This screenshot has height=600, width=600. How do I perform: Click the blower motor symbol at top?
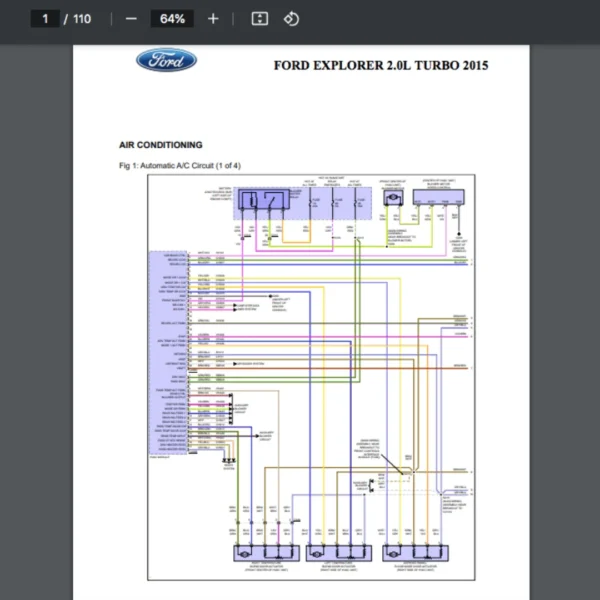click(x=393, y=200)
